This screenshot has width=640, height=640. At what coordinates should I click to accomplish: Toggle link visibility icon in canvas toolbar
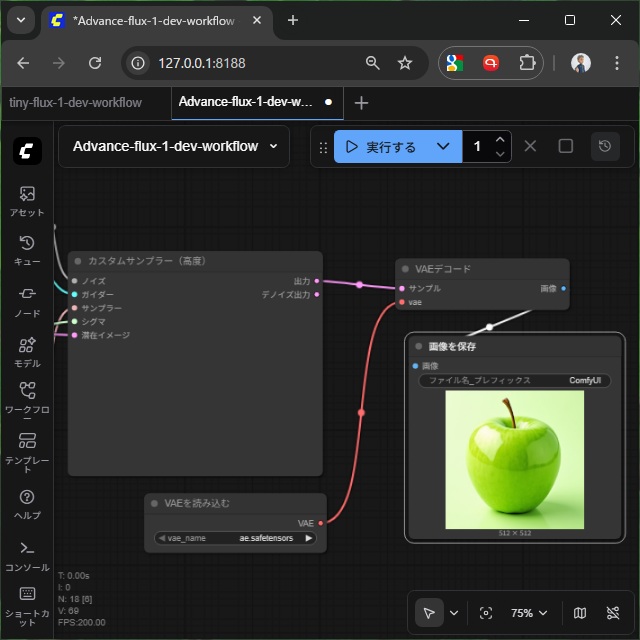coord(613,613)
